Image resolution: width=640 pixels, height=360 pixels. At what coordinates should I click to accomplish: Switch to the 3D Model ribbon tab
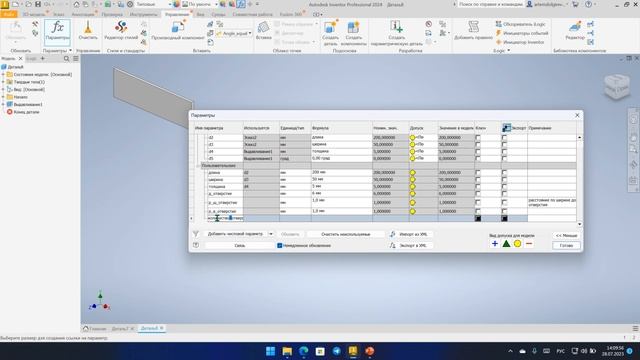(33, 14)
